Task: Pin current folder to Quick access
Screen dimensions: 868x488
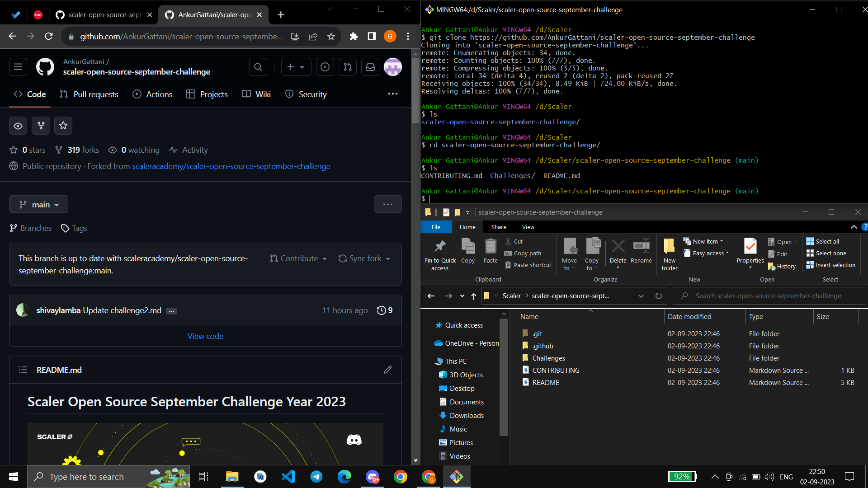Action: [439, 253]
